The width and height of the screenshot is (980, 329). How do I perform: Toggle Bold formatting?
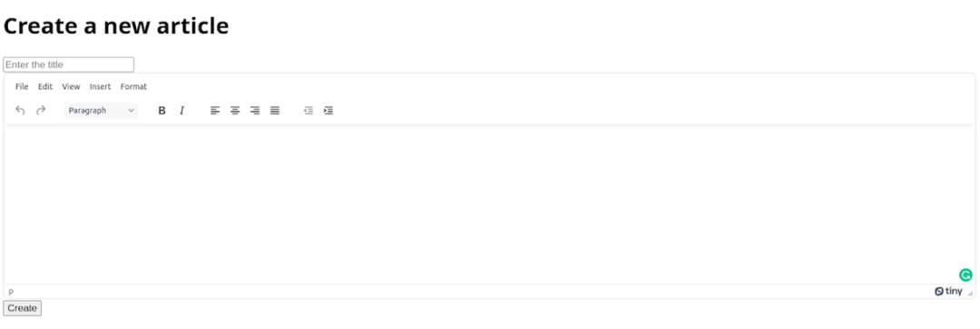tap(162, 111)
